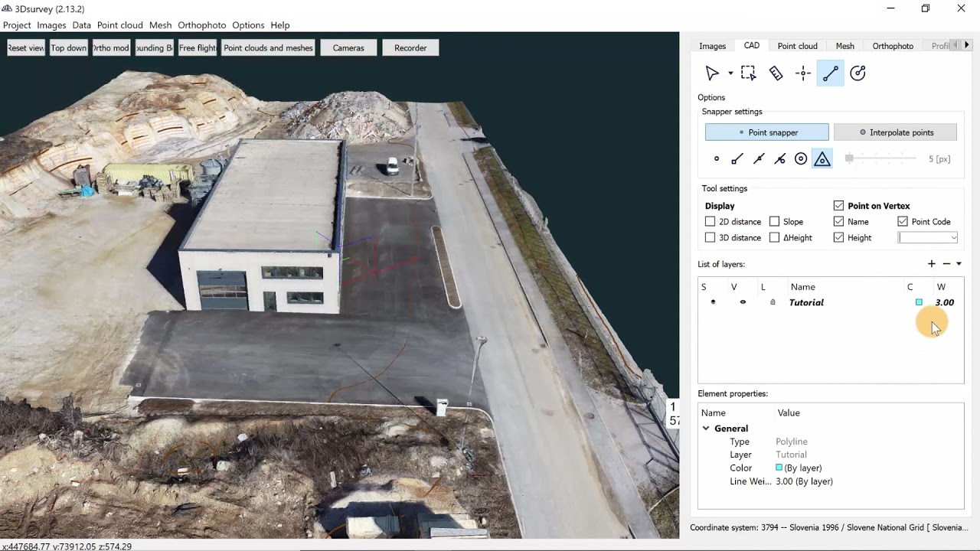This screenshot has height=551, width=980.
Task: Click the coordinate system status text
Action: 828,528
